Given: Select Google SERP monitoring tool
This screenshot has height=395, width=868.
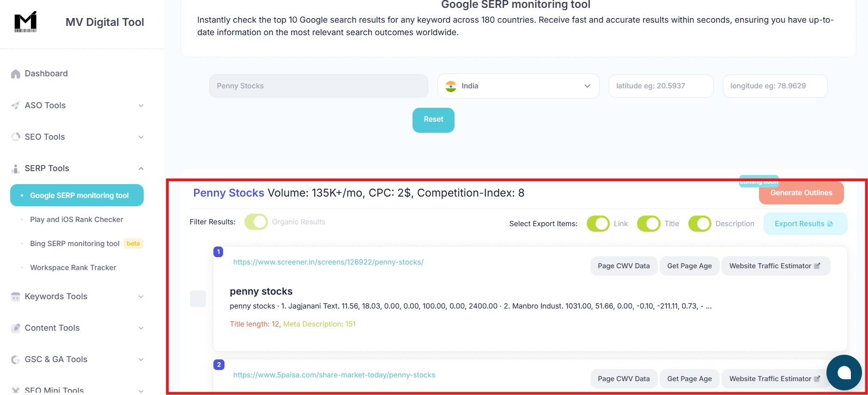Looking at the screenshot, I should [77, 195].
